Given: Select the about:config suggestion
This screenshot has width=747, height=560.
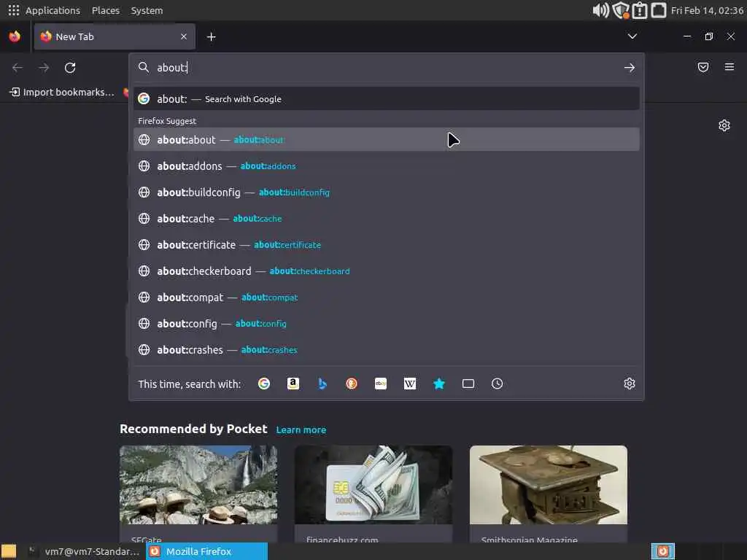Looking at the screenshot, I should (387, 323).
